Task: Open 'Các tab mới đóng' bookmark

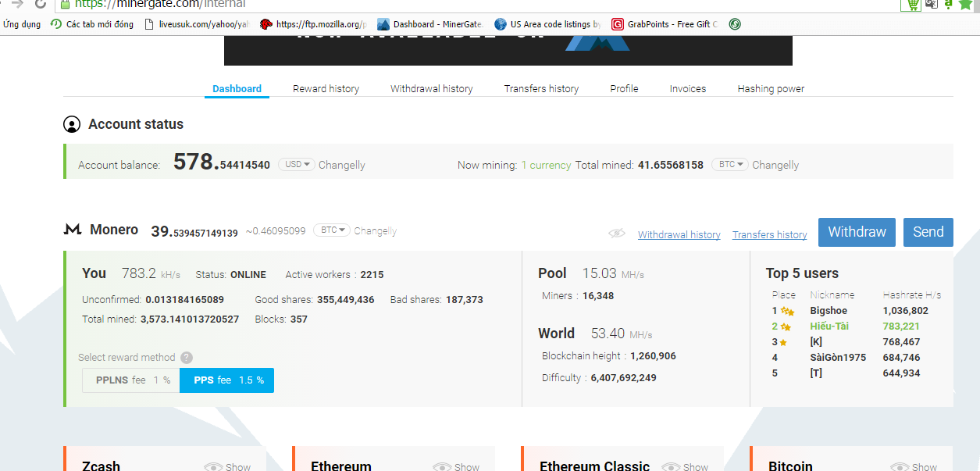Action: pos(91,24)
